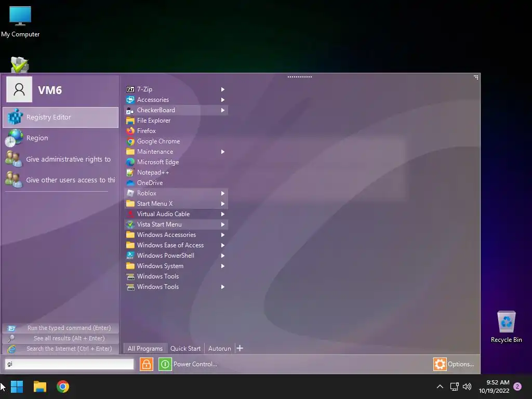Expand the Virtual Audio Cable submenu arrow
The image size is (532, 399).
pos(223,214)
